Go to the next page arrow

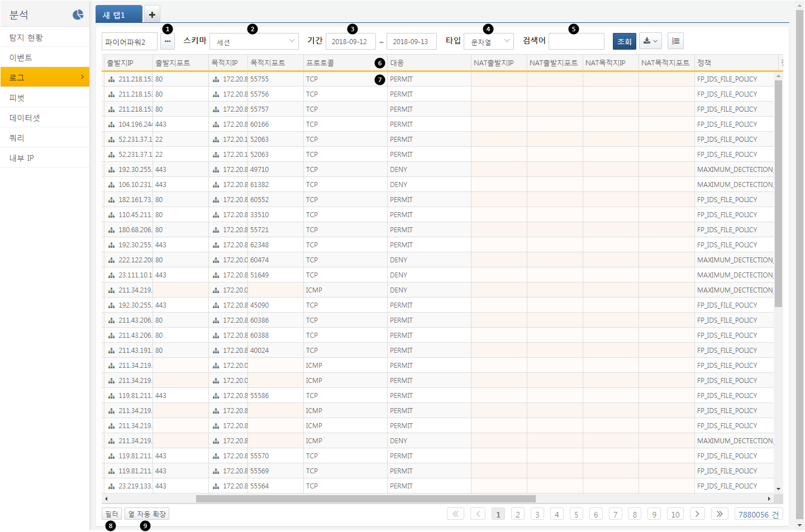(697, 514)
